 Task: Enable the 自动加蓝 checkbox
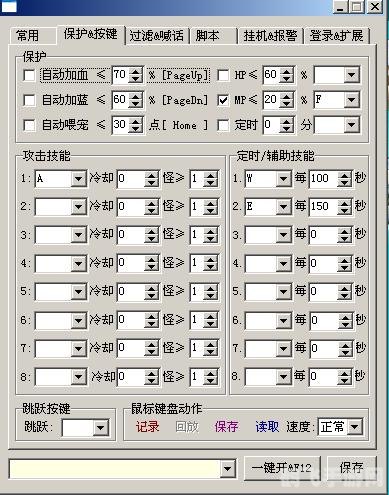[29, 100]
